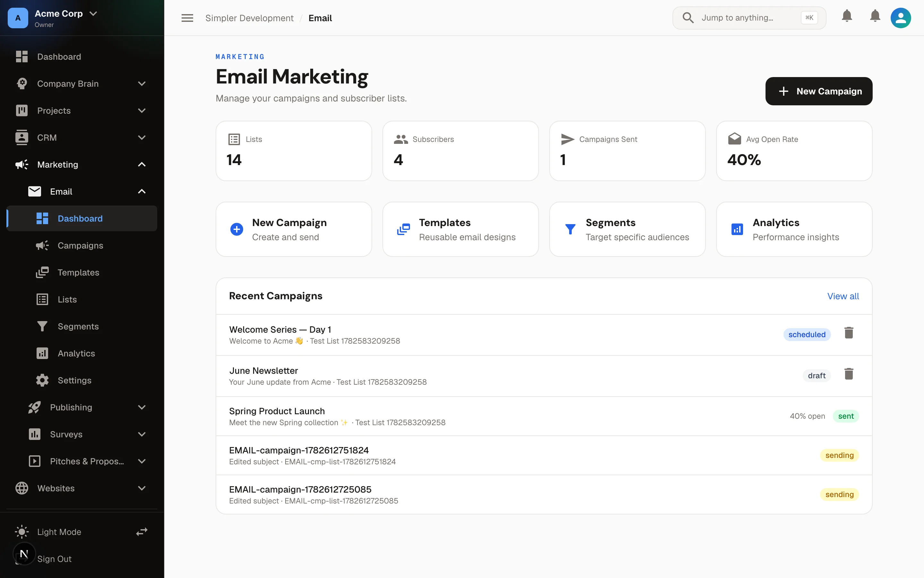This screenshot has width=924, height=578.
Task: Click the Projects board icon
Action: [x=22, y=110]
